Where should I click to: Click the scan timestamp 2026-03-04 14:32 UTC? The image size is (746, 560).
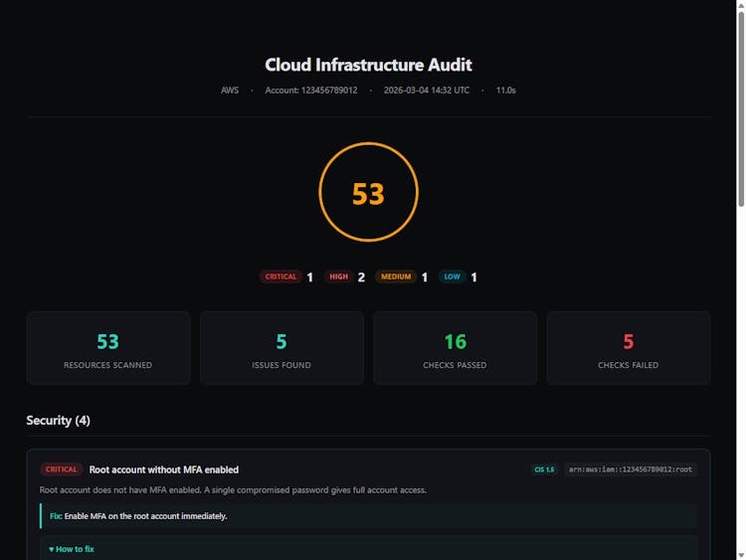coord(426,91)
